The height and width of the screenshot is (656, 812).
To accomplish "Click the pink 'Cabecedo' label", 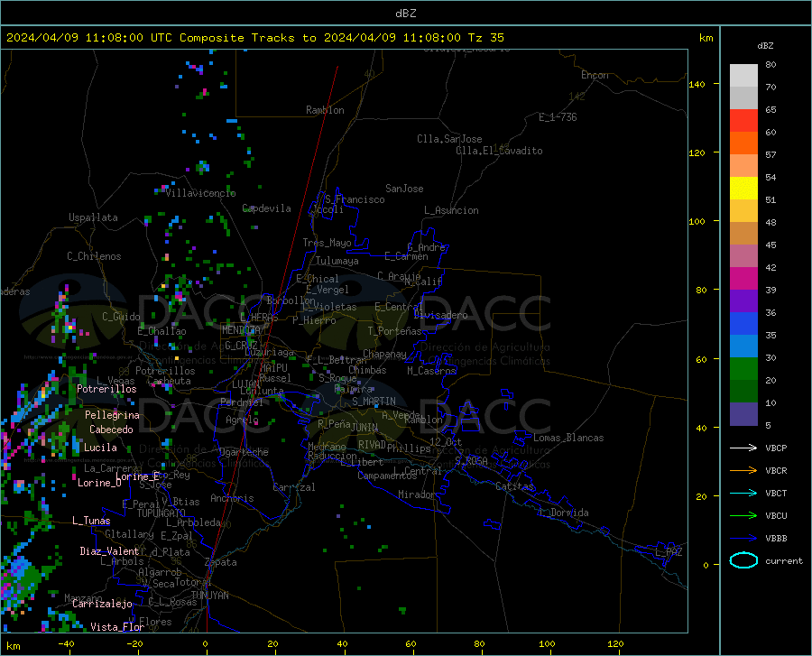I will [111, 430].
